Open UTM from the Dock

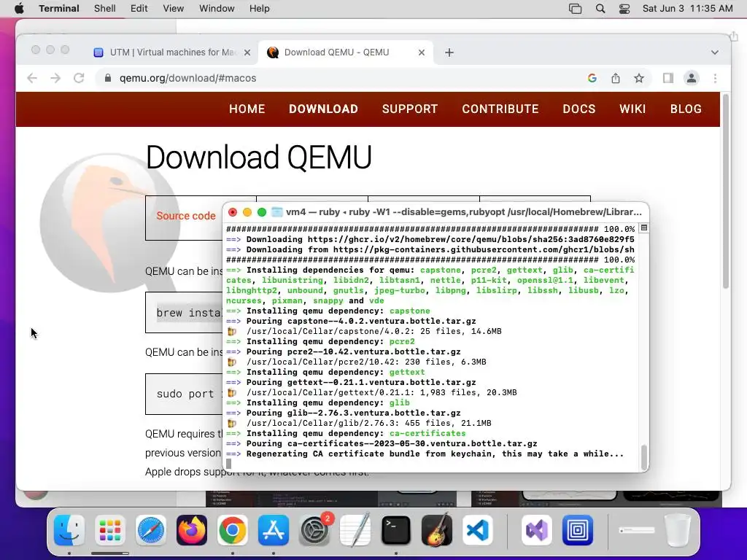tap(578, 530)
